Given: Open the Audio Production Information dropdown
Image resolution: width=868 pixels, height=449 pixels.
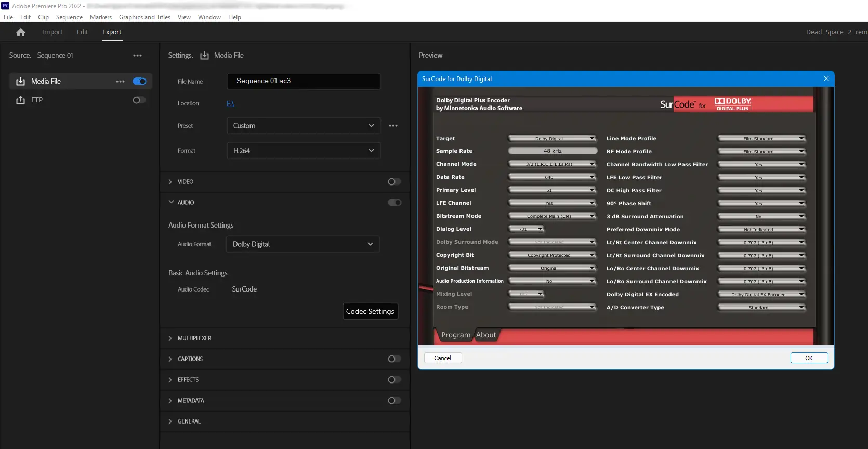Looking at the screenshot, I should click(x=552, y=281).
